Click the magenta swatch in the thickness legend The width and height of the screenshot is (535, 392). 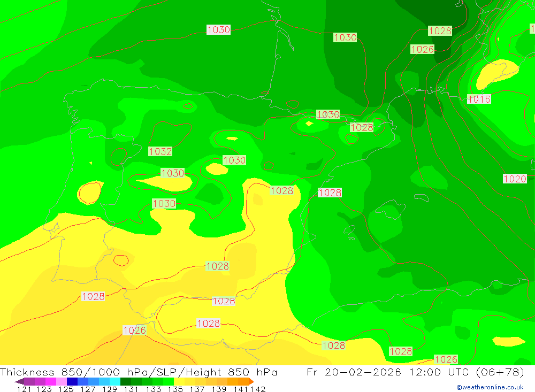pos(50,381)
